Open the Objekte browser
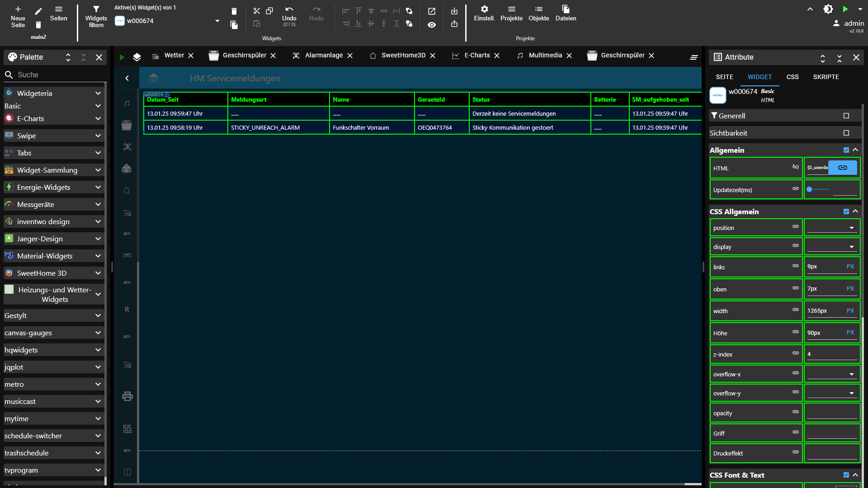 [x=539, y=14]
